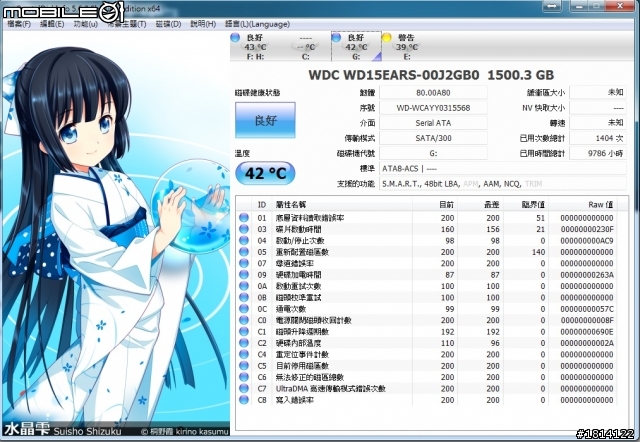
Task: Click the disk title WDC WD15EARS-00J2GB0 1500.3 GB
Action: click(x=431, y=75)
